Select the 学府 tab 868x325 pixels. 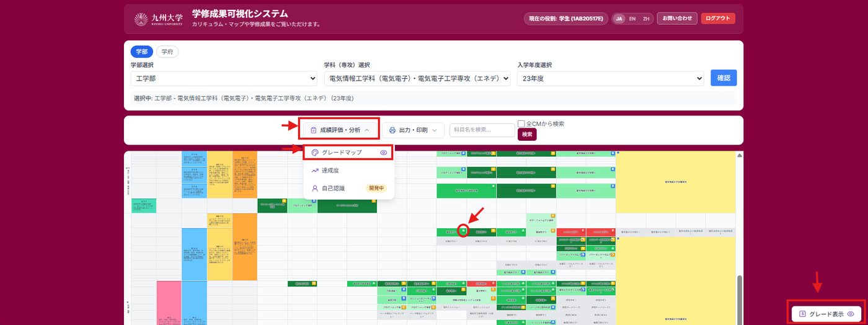pyautogui.click(x=167, y=51)
